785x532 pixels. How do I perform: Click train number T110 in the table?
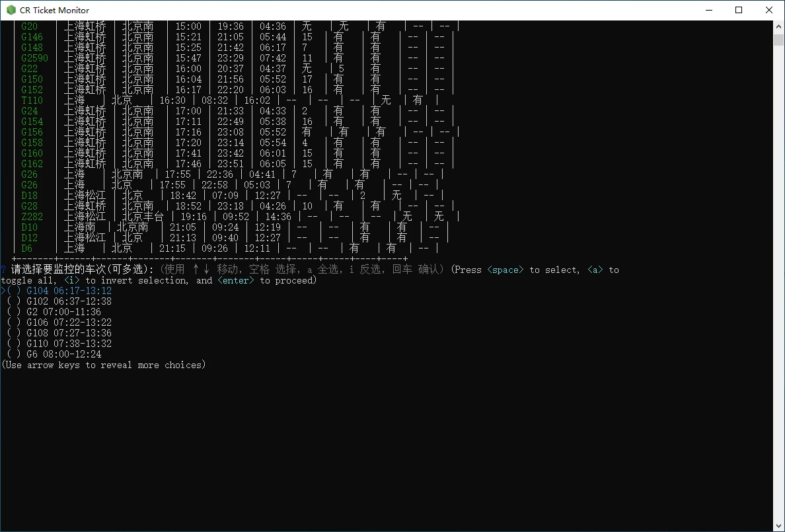coord(32,100)
